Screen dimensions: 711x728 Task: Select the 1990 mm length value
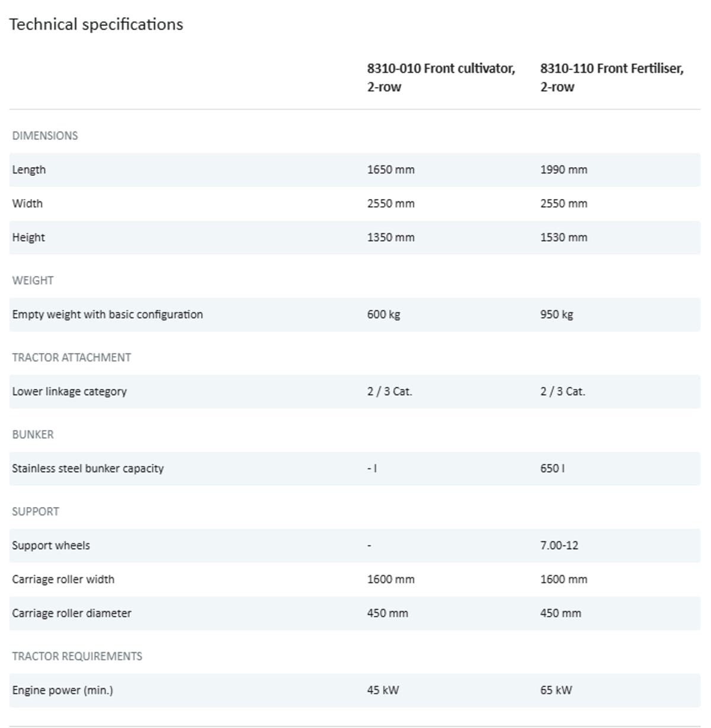pos(563,169)
